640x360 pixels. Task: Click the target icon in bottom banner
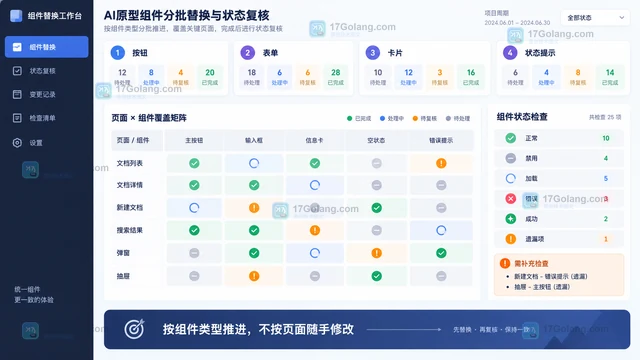(x=135, y=329)
